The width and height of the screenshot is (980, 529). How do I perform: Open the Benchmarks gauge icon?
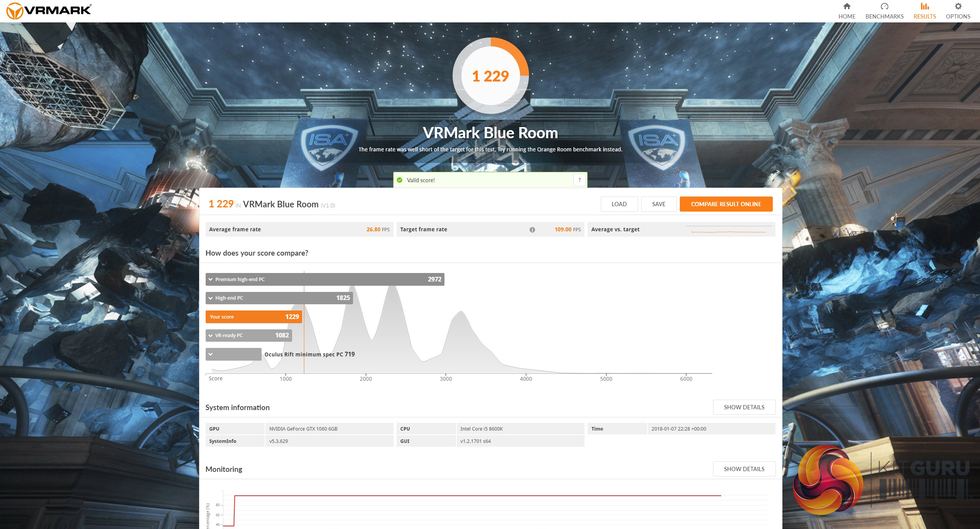(x=884, y=7)
